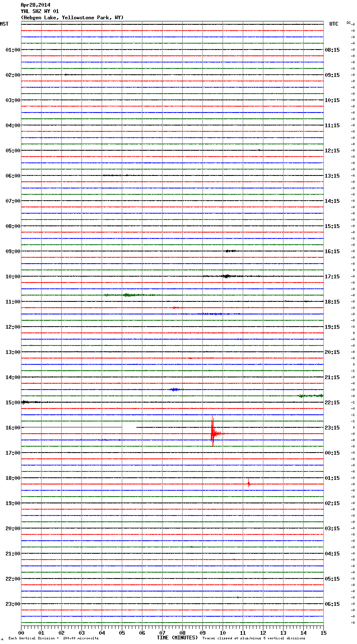Select the 15:00 MST hour label

13,403
